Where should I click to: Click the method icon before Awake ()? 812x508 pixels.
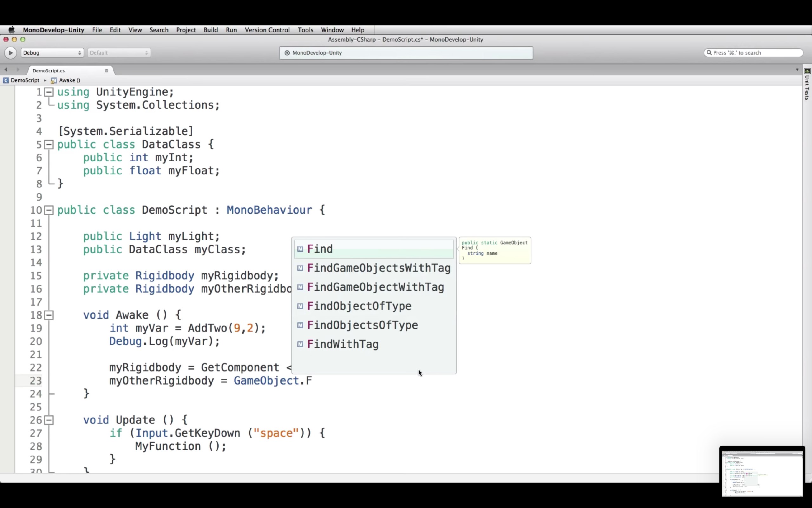(54, 80)
